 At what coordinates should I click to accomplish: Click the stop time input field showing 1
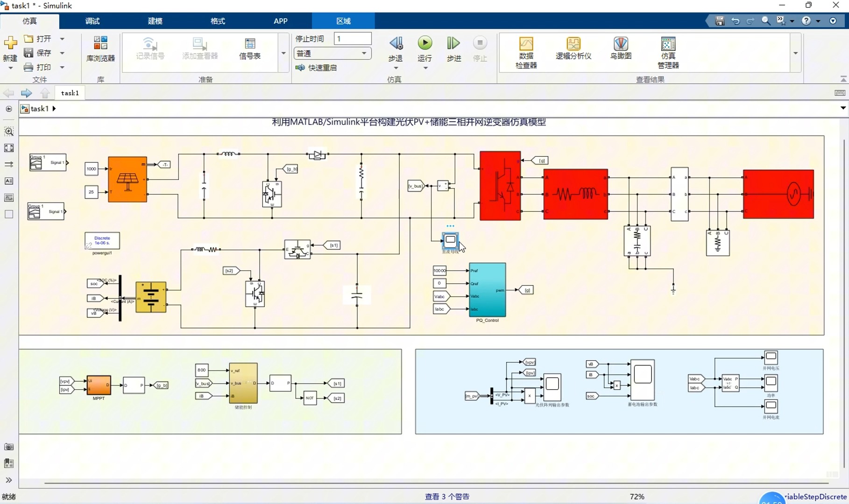353,38
